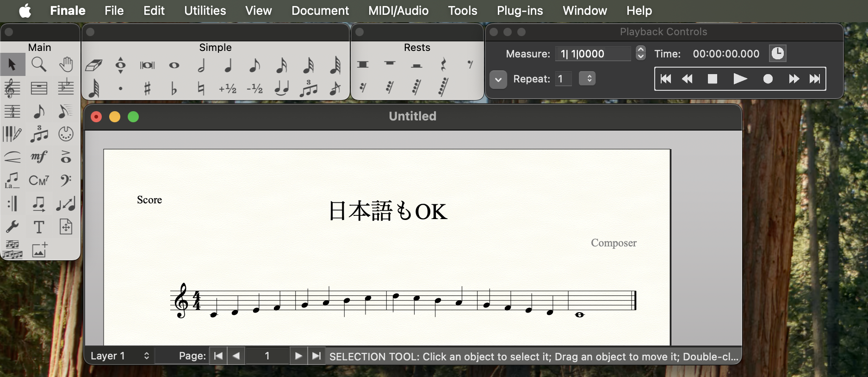Rewind to the beginning of the score
The image size is (868, 377).
[x=666, y=79]
